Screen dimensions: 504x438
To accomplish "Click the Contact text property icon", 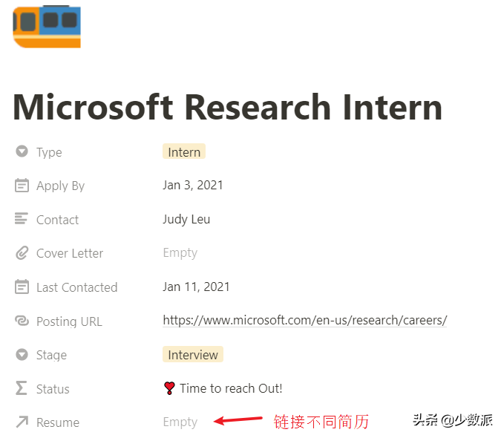I will [x=22, y=219].
